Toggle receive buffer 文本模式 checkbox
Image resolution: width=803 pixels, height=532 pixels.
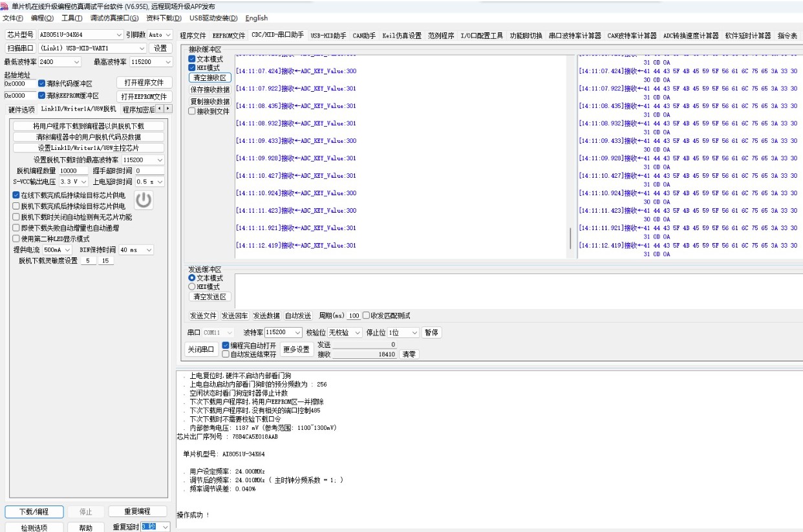click(x=191, y=59)
